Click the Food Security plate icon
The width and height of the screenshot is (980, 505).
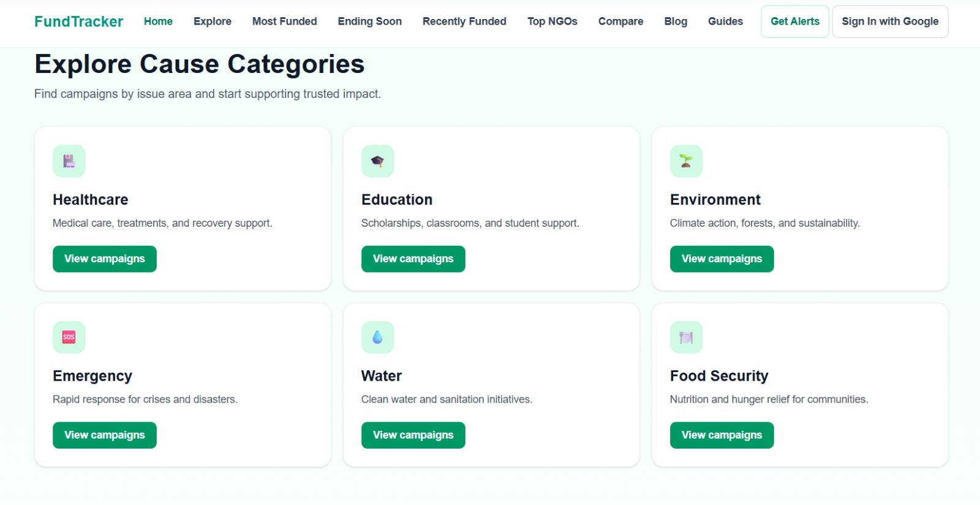pyautogui.click(x=686, y=337)
